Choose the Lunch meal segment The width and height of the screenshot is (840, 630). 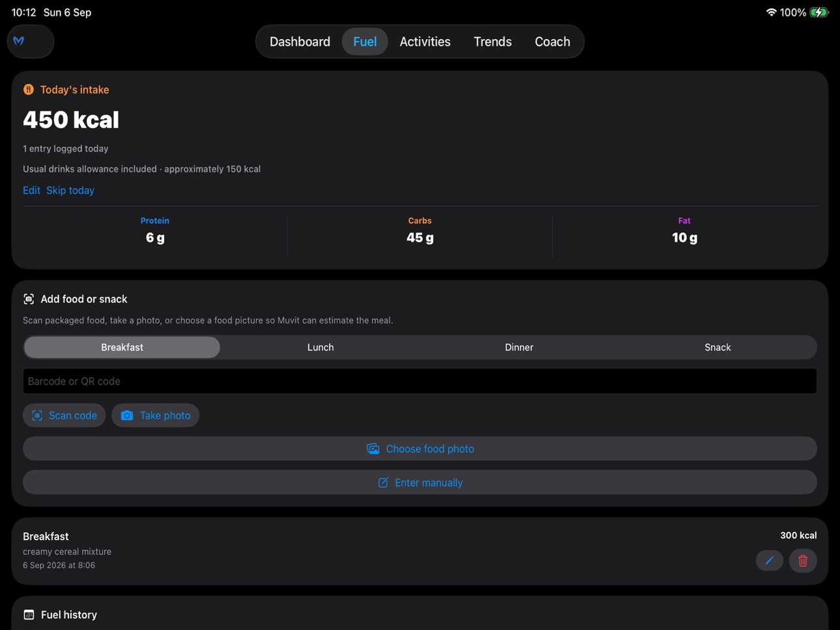point(320,348)
